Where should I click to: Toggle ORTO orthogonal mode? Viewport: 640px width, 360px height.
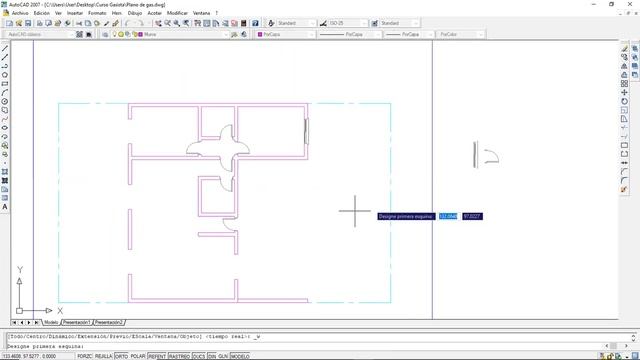121,356
